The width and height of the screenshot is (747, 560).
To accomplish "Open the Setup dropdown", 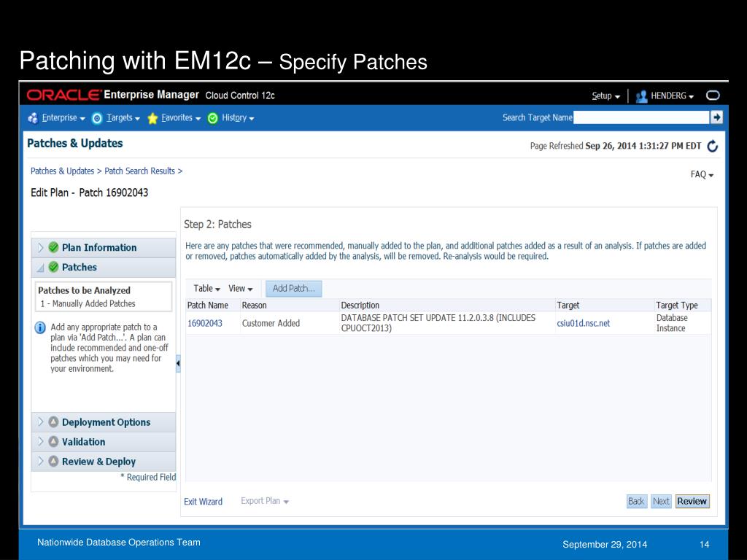I will point(606,96).
